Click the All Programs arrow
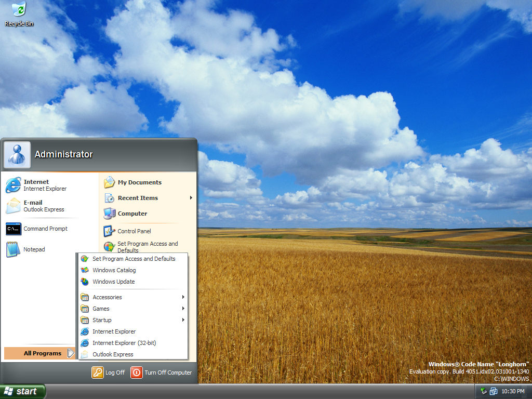 pos(71,353)
